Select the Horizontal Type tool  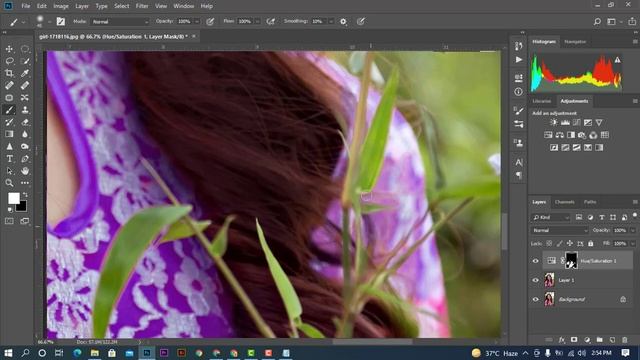9,159
